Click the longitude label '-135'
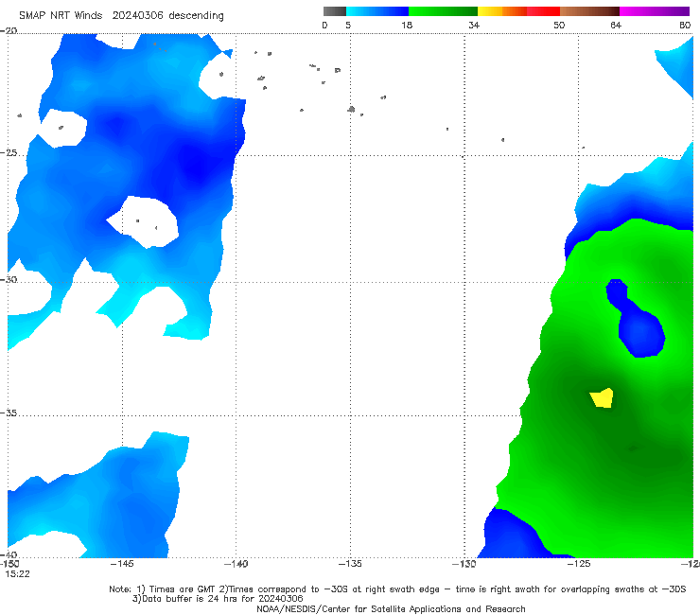 (350, 564)
